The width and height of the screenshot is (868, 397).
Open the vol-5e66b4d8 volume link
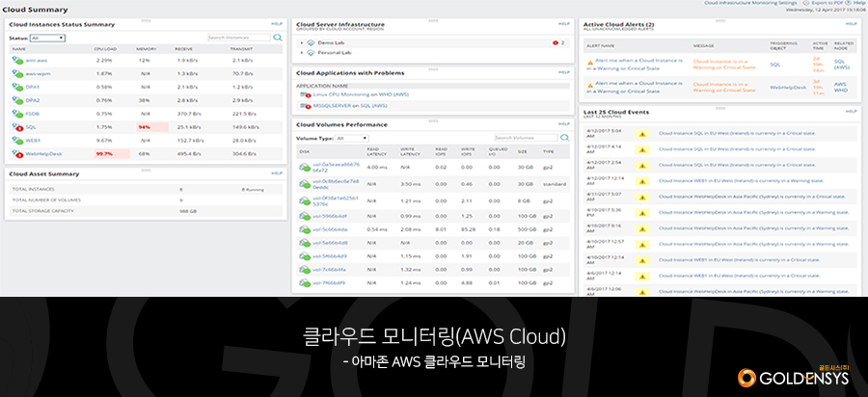pos(330,242)
